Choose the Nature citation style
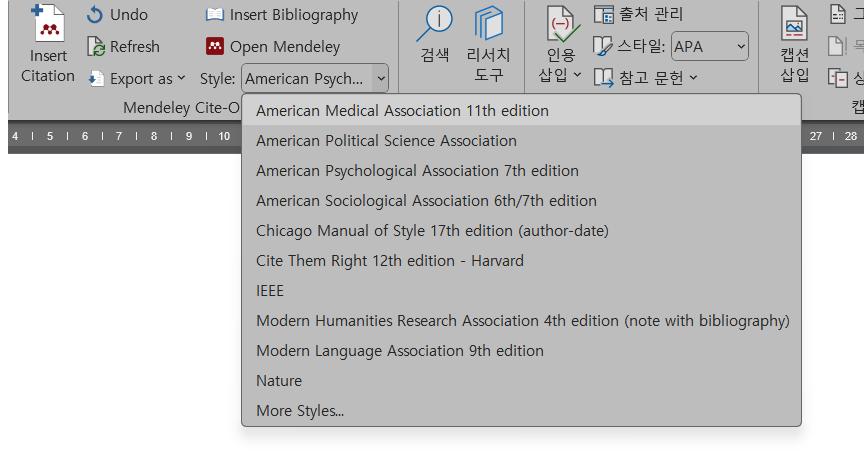This screenshot has height=460, width=864. [521, 381]
